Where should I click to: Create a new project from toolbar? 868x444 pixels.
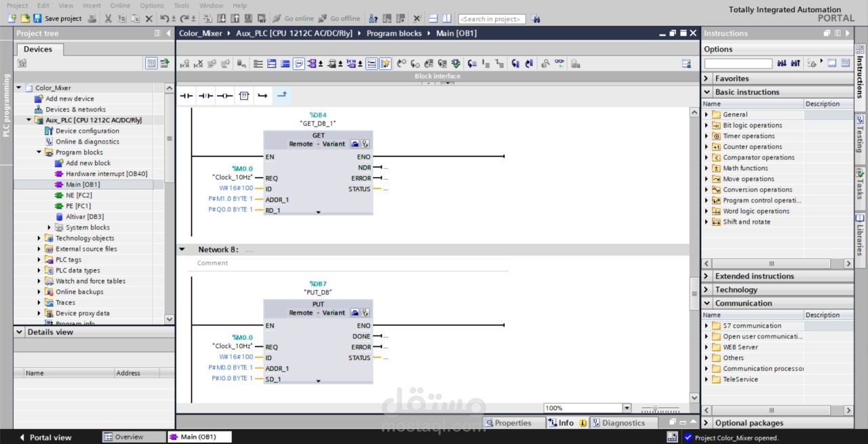12,18
